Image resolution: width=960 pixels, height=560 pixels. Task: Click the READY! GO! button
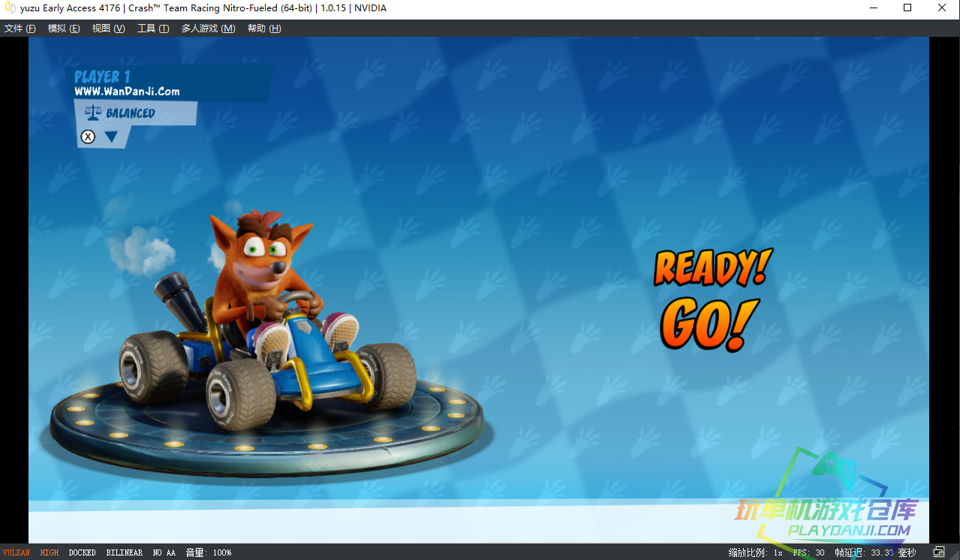point(713,300)
